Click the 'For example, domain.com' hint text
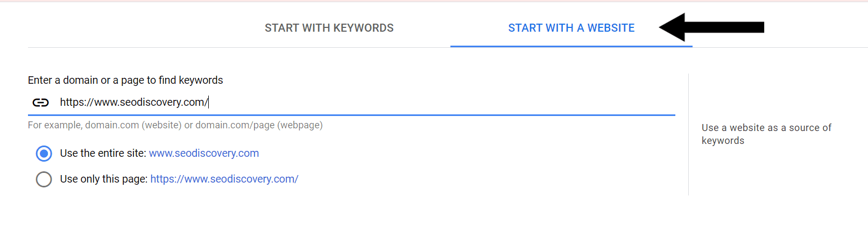Image resolution: width=868 pixels, height=225 pixels. (x=175, y=125)
